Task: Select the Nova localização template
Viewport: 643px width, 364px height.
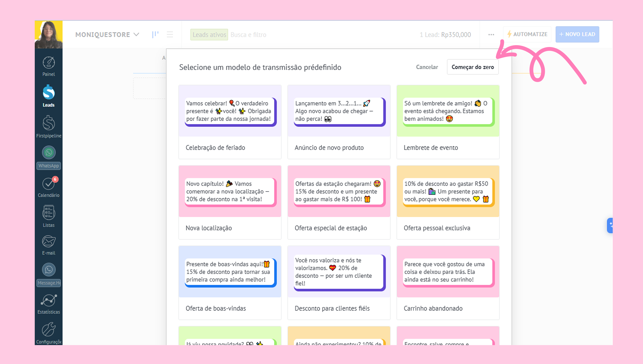Action: [230, 202]
